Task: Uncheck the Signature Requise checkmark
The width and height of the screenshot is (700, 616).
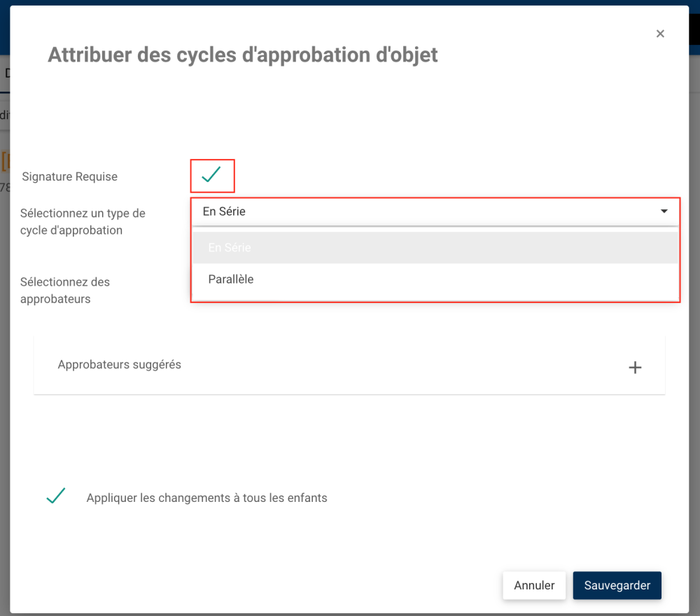Action: coord(211,175)
